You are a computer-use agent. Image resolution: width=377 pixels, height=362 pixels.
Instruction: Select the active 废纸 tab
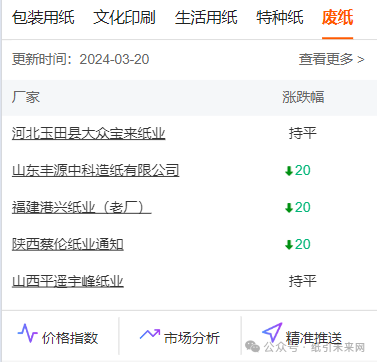pyautogui.click(x=337, y=17)
